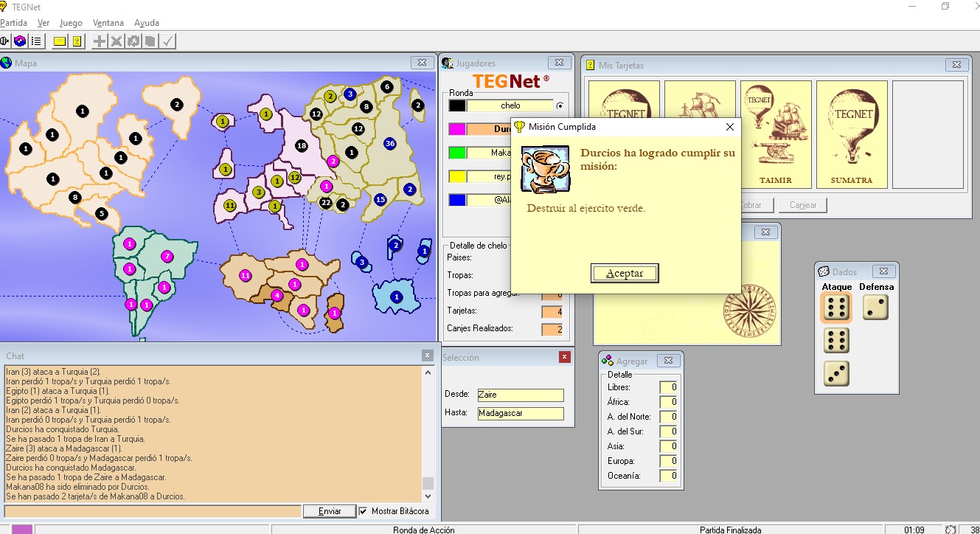Click the gray card toolbar icon
Viewport: 980px width, 534px height.
tap(150, 41)
